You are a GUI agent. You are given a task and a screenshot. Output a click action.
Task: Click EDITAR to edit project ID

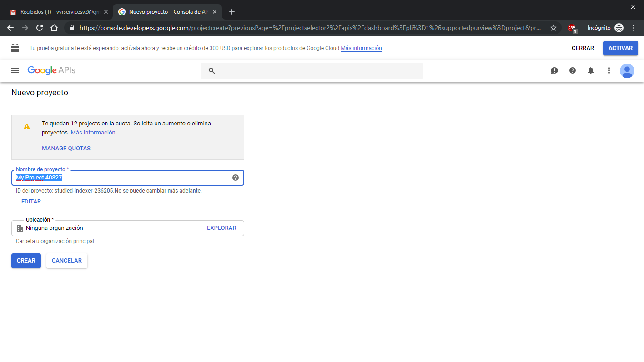coord(31,202)
